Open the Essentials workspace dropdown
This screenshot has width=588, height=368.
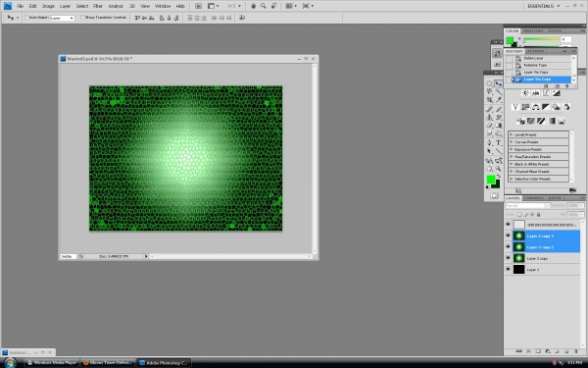(x=543, y=6)
